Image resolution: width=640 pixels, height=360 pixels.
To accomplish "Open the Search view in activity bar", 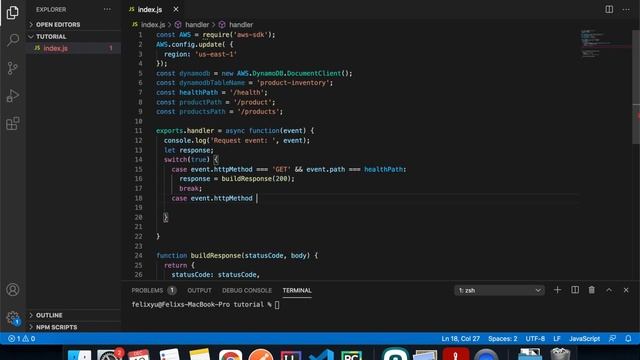I will (13, 40).
